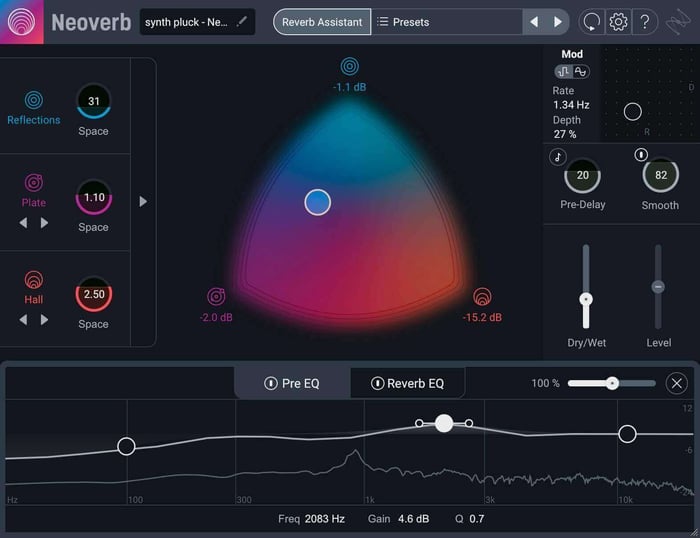Click the Reflections label text
The width and height of the screenshot is (700, 538).
pos(33,120)
